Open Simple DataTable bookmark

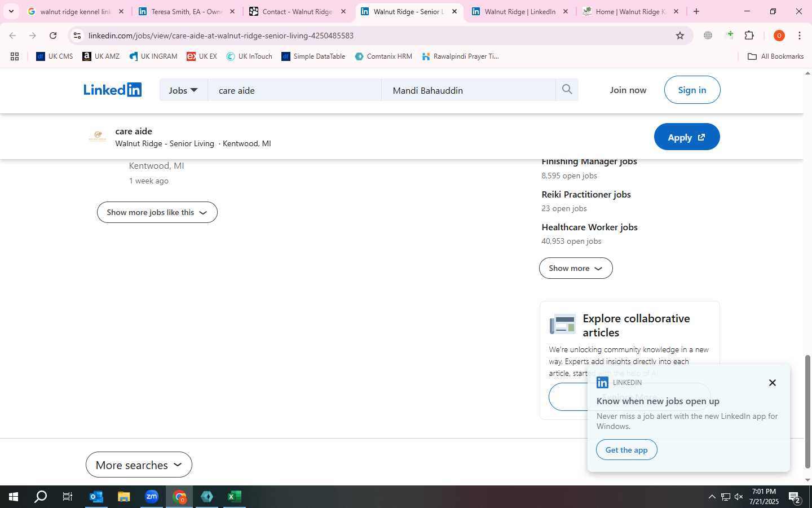tap(314, 56)
